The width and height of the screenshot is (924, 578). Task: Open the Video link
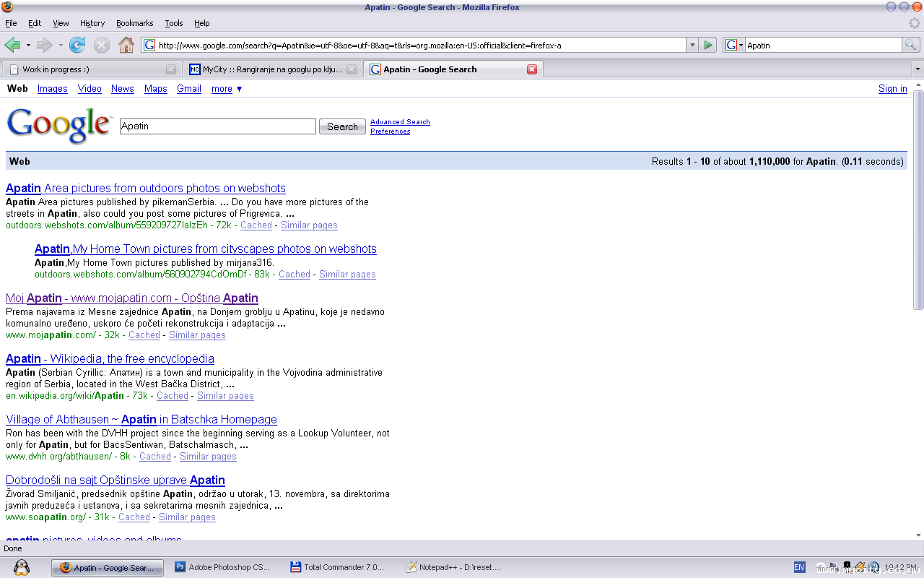click(90, 89)
